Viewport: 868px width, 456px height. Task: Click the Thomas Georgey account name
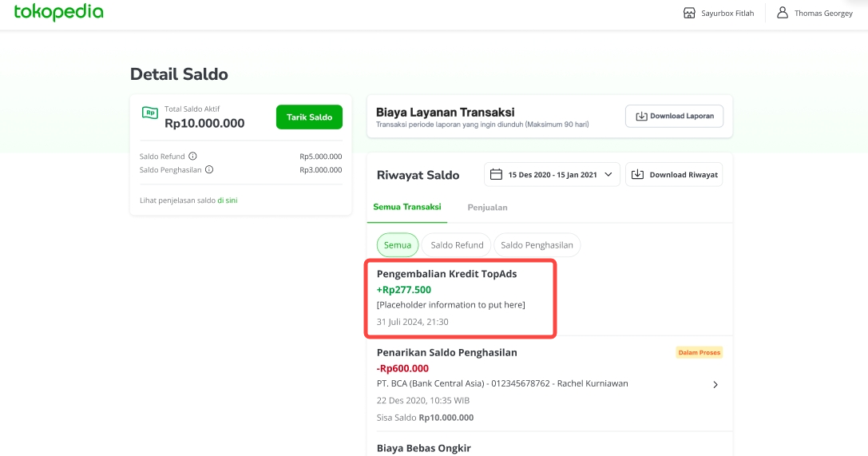(823, 13)
